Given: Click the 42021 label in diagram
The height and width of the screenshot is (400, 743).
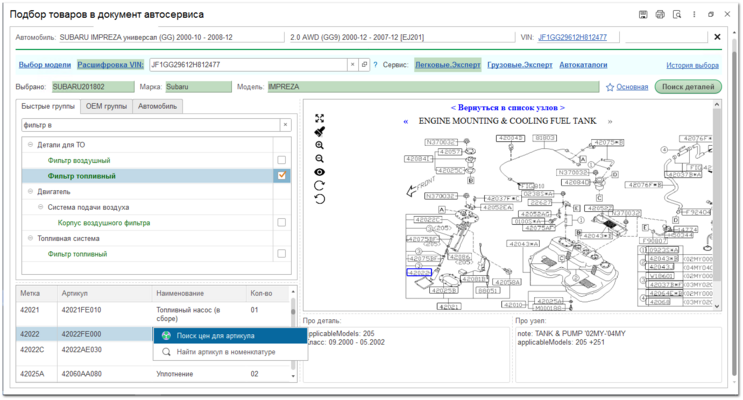Looking at the screenshot, I should pyautogui.click(x=448, y=307).
